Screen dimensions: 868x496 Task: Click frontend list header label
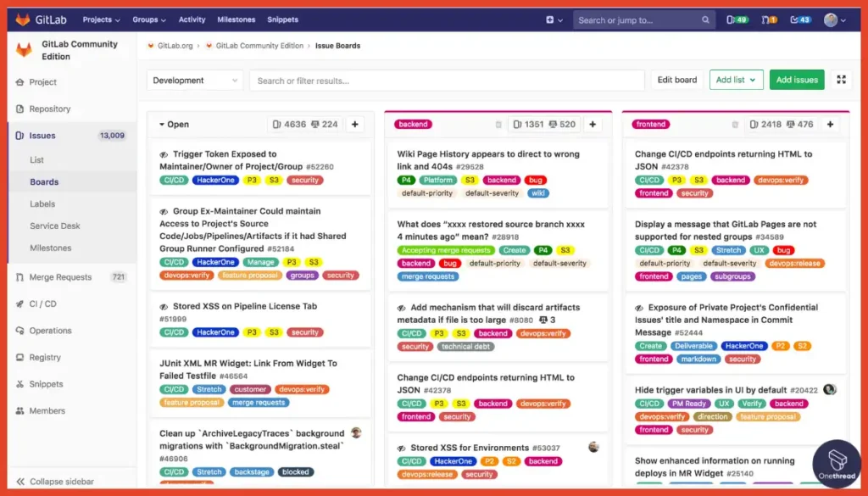(x=650, y=125)
